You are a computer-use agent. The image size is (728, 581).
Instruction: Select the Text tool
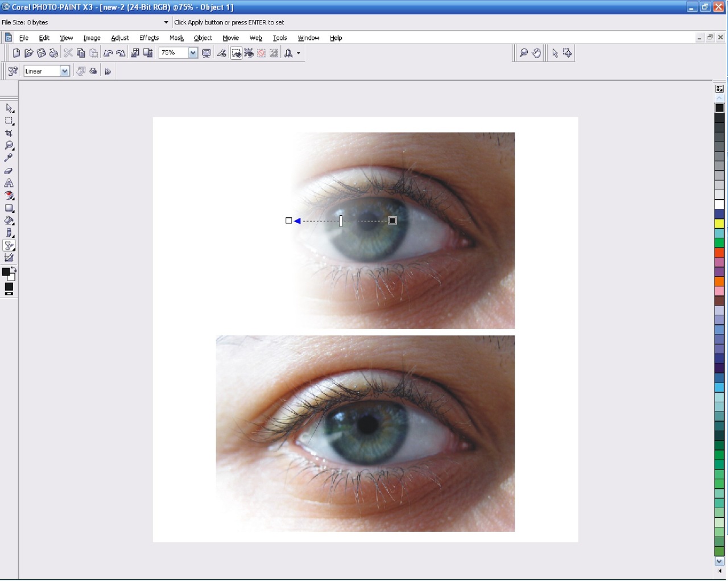[9, 183]
